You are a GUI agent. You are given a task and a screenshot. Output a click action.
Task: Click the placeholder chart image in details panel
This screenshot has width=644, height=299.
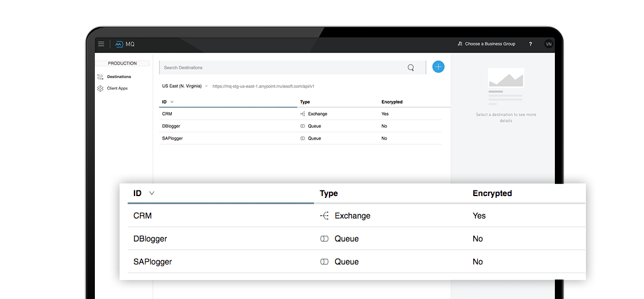(505, 85)
